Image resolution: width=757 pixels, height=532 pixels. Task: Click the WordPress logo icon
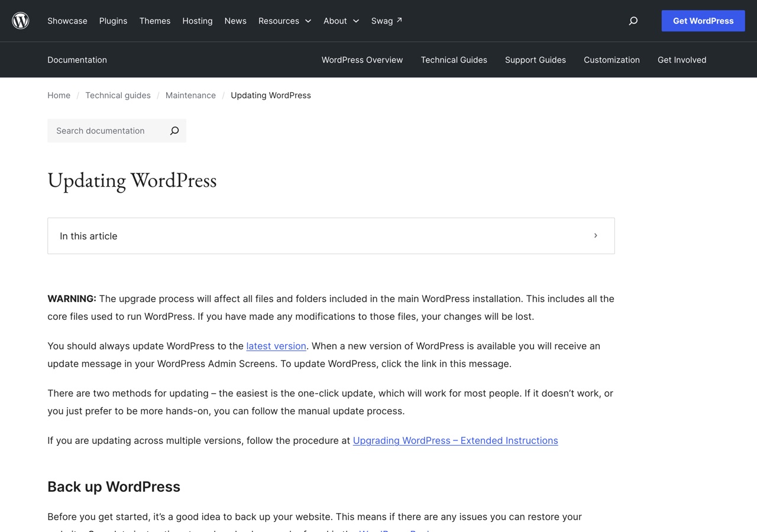pos(21,21)
